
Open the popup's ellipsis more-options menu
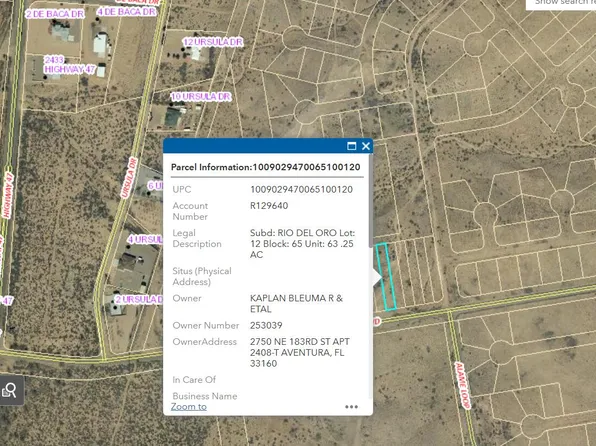351,407
